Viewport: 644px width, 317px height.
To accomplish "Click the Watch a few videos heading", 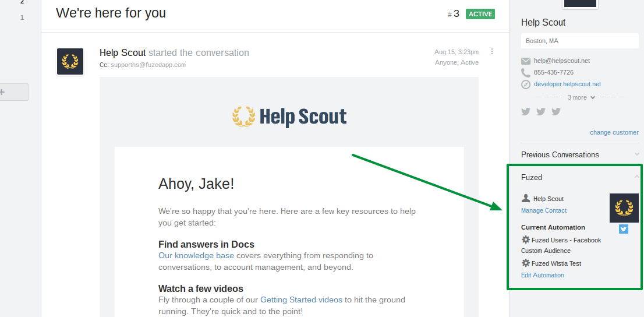I will [201, 288].
